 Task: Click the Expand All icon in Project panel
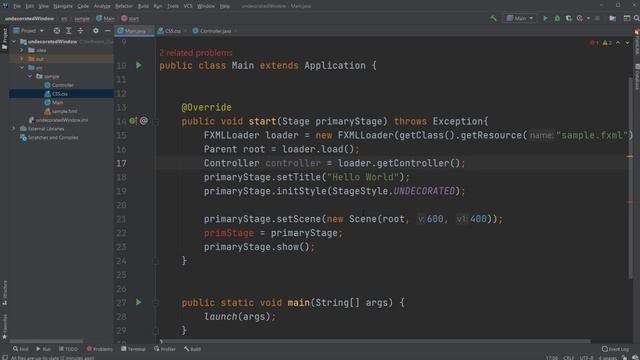(x=69, y=31)
